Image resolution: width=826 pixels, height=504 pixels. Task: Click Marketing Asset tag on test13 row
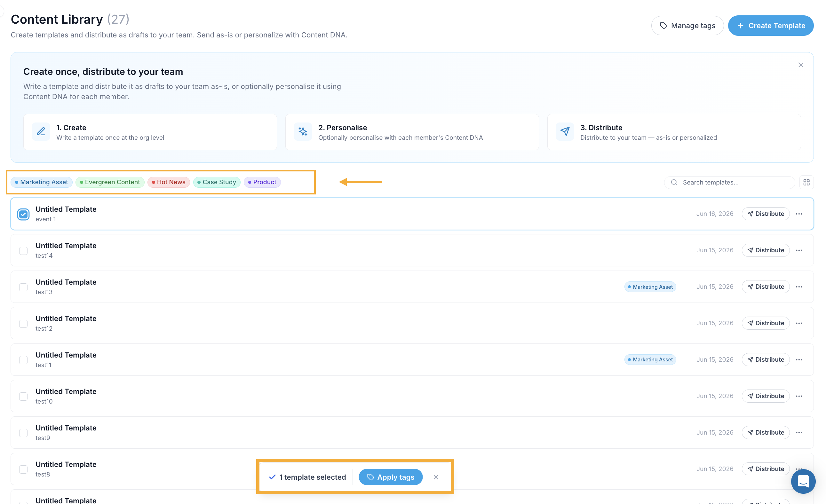[x=650, y=287]
